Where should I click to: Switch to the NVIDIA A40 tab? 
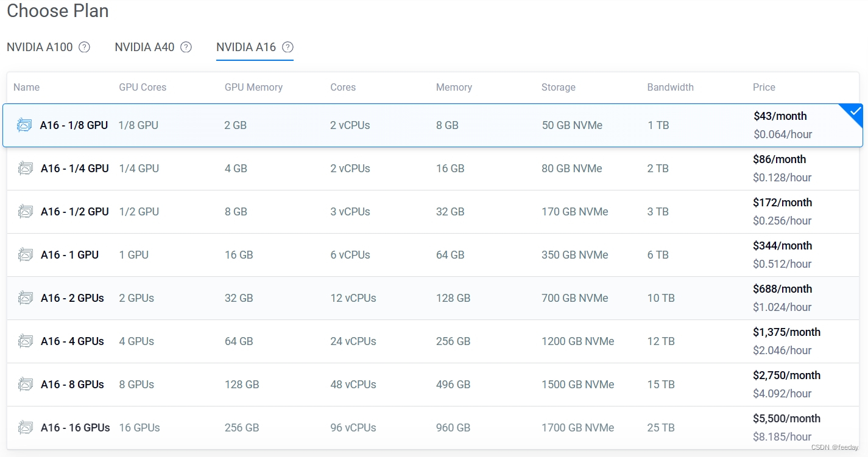coord(144,47)
